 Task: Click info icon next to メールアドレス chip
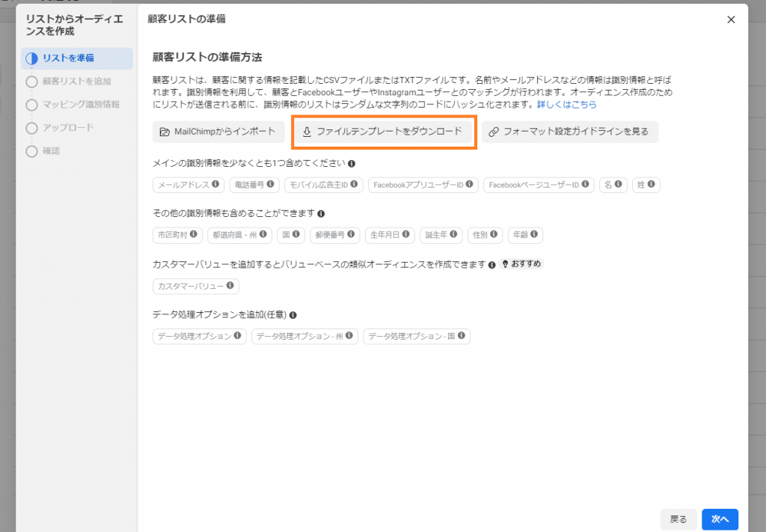215,184
